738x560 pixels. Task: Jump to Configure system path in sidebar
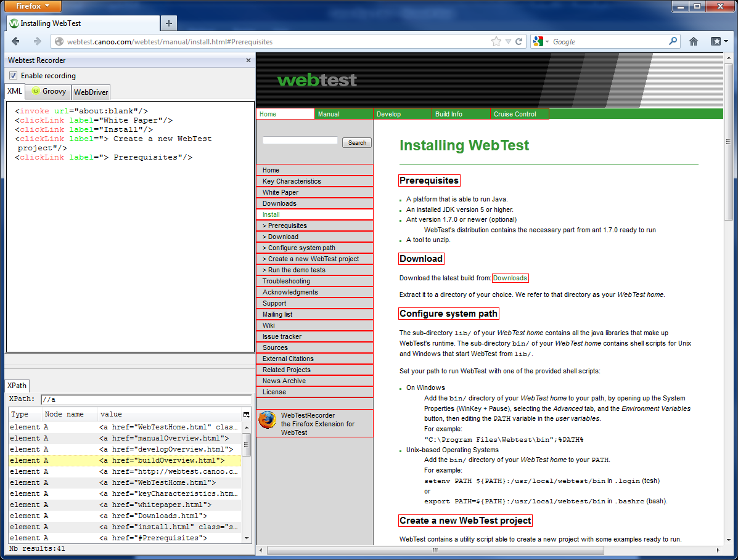315,248
